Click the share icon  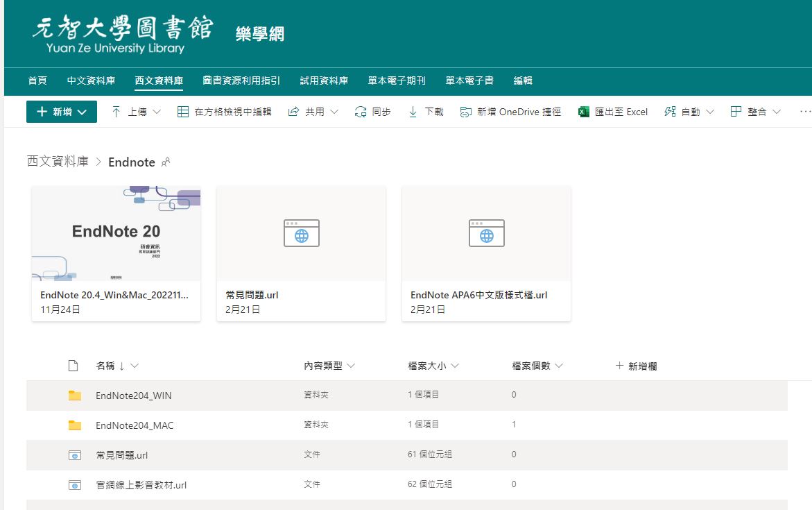tap(293, 112)
